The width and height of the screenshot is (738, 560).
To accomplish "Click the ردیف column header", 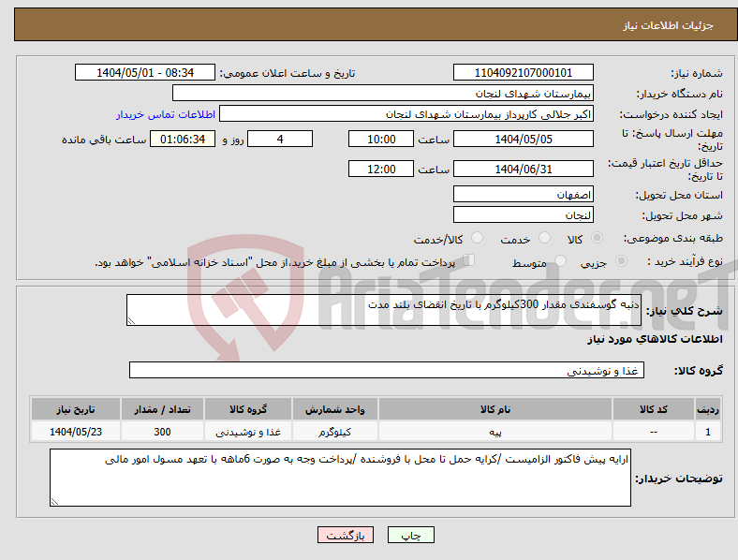I will pos(708,409).
